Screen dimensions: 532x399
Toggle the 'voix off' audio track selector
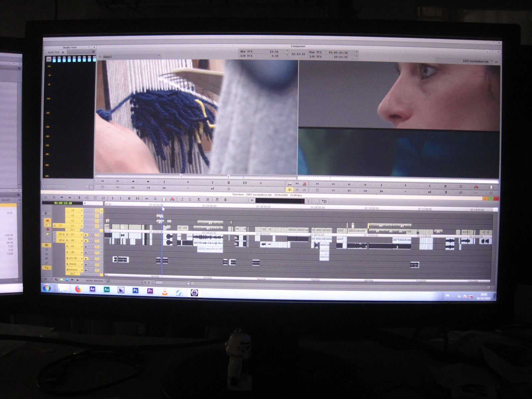72,258
